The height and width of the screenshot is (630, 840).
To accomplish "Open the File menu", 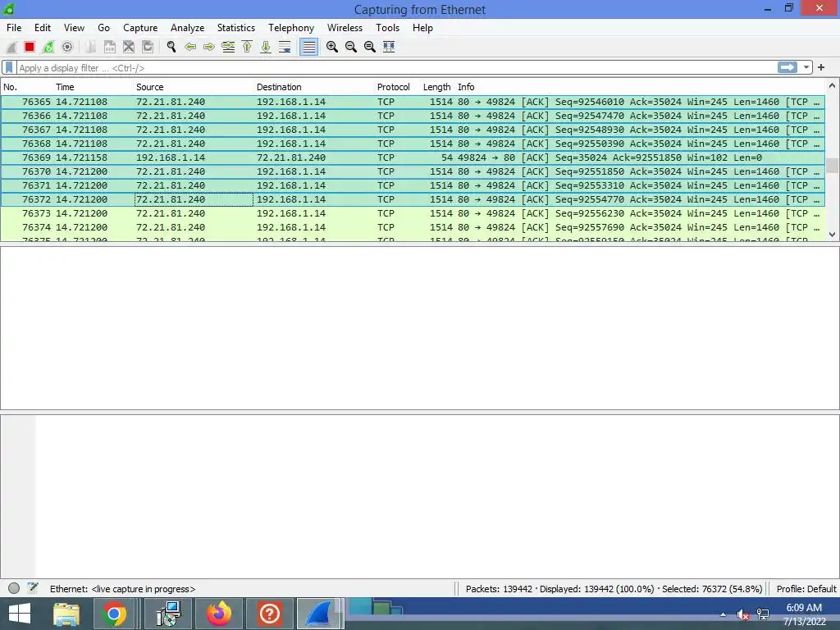I will (x=14, y=28).
